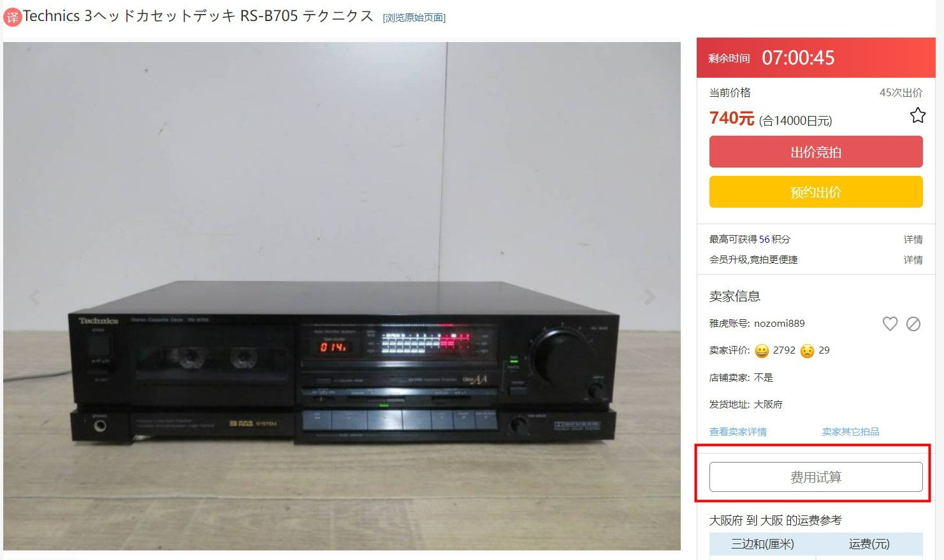The height and width of the screenshot is (560, 944).
Task: Open the 浏览原始页面 link
Action: pyautogui.click(x=414, y=18)
